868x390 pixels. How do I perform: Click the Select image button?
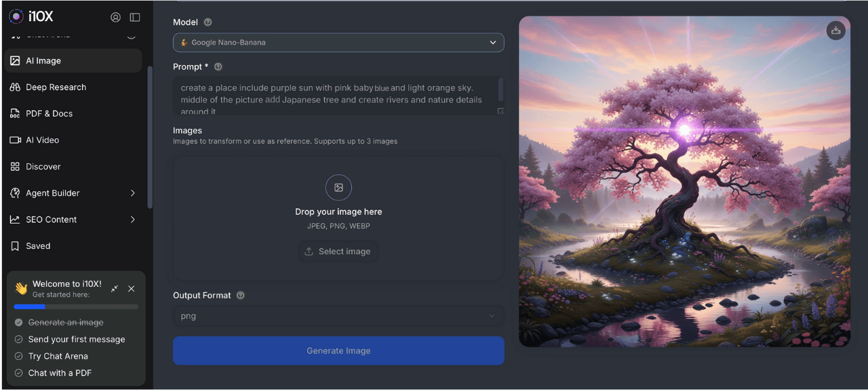pos(338,252)
